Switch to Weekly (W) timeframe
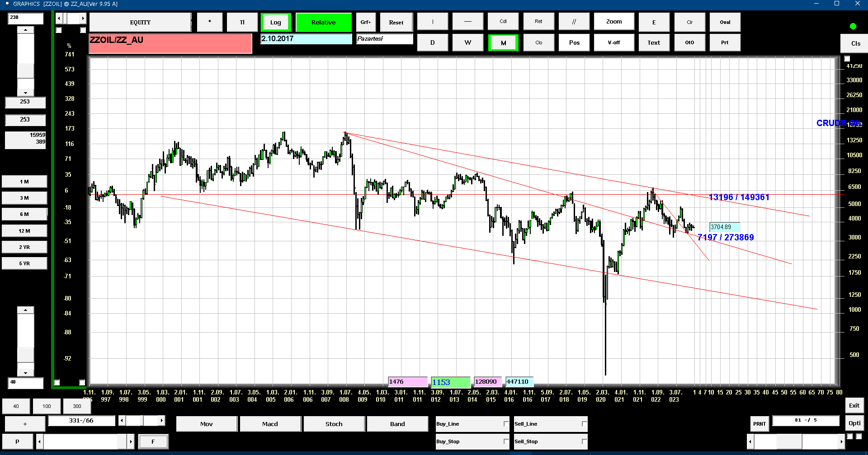868x455 pixels. click(468, 43)
